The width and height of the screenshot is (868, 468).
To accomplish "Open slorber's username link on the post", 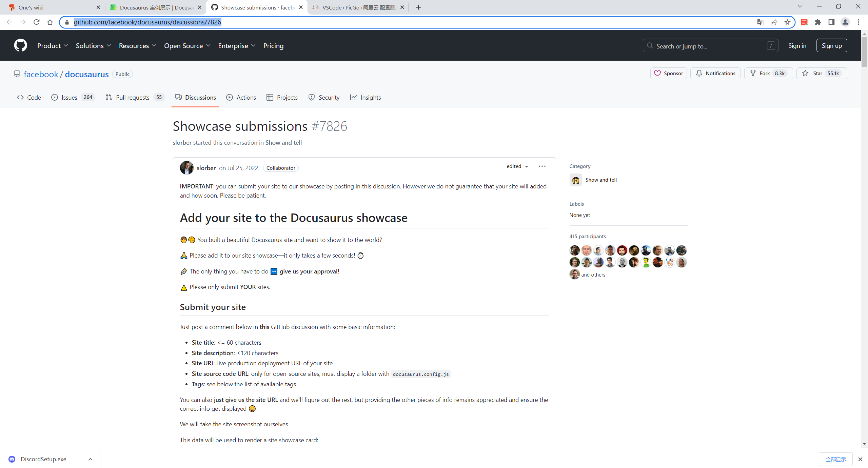I will point(206,168).
